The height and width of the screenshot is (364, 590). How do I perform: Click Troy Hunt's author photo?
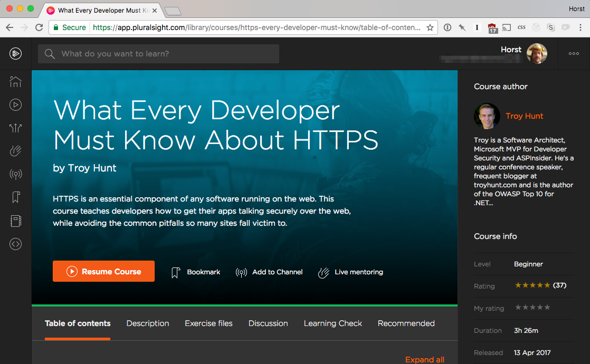[487, 116]
